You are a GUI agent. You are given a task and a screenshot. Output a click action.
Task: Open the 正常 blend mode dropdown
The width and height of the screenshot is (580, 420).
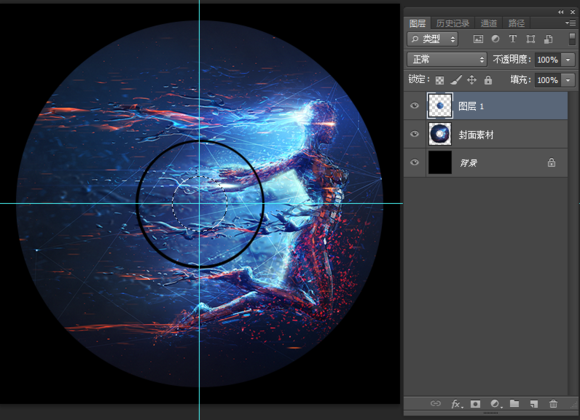[x=447, y=59]
